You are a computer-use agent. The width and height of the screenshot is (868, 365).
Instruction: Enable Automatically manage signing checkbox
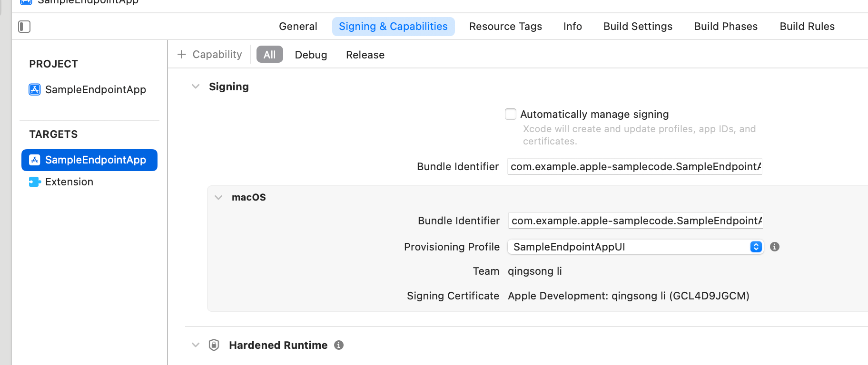[511, 114]
